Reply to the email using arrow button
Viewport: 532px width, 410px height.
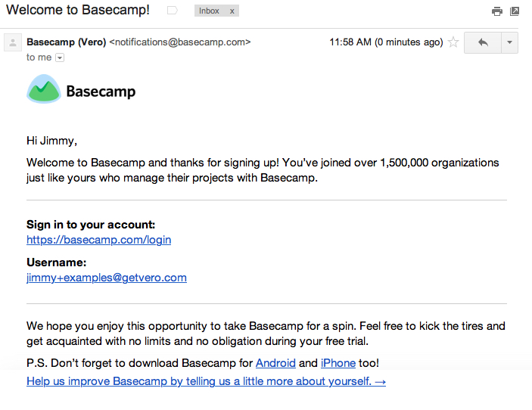482,42
